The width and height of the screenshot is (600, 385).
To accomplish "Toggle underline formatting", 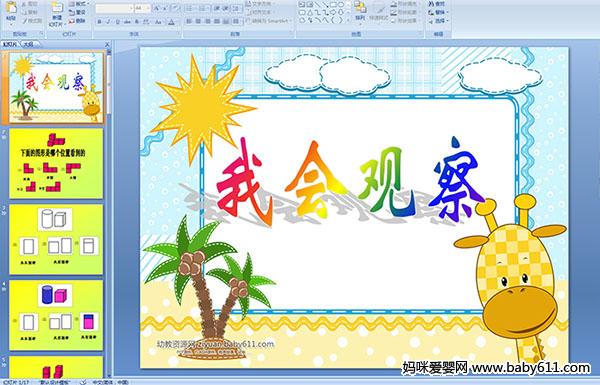I will [117, 22].
